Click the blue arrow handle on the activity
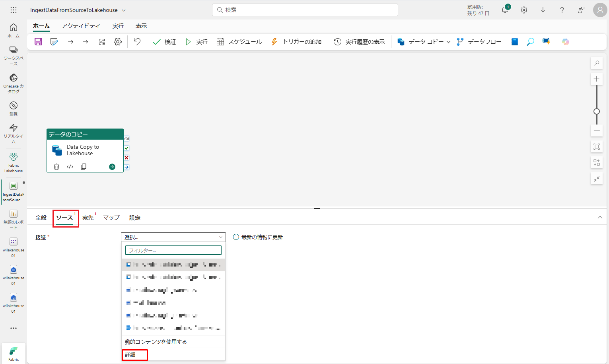The image size is (609, 364). point(126,167)
